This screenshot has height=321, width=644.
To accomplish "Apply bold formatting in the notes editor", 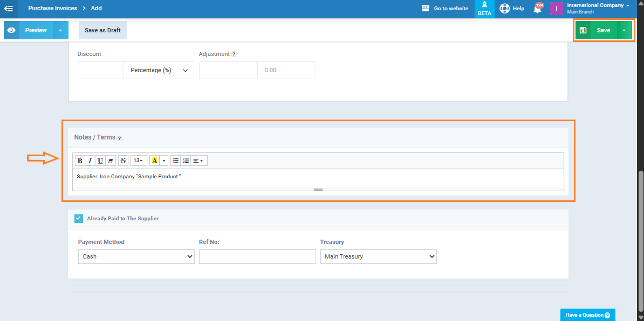I will (80, 160).
